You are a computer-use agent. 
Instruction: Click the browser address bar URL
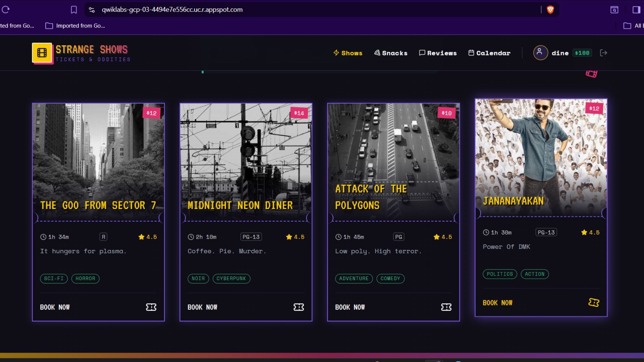click(172, 10)
